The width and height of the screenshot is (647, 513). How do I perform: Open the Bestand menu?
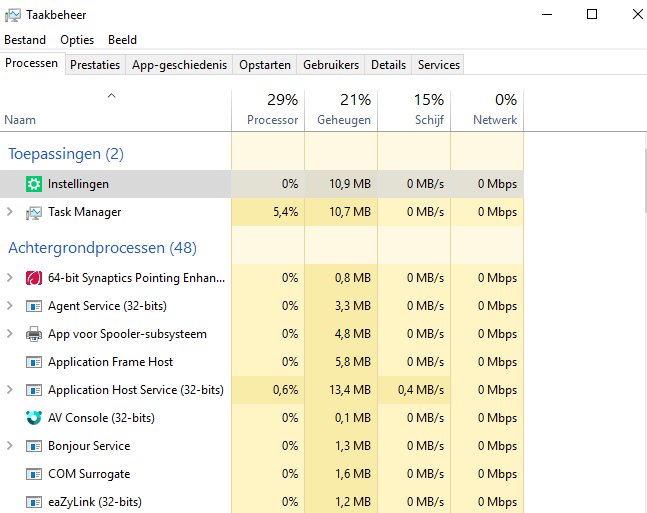(x=25, y=40)
